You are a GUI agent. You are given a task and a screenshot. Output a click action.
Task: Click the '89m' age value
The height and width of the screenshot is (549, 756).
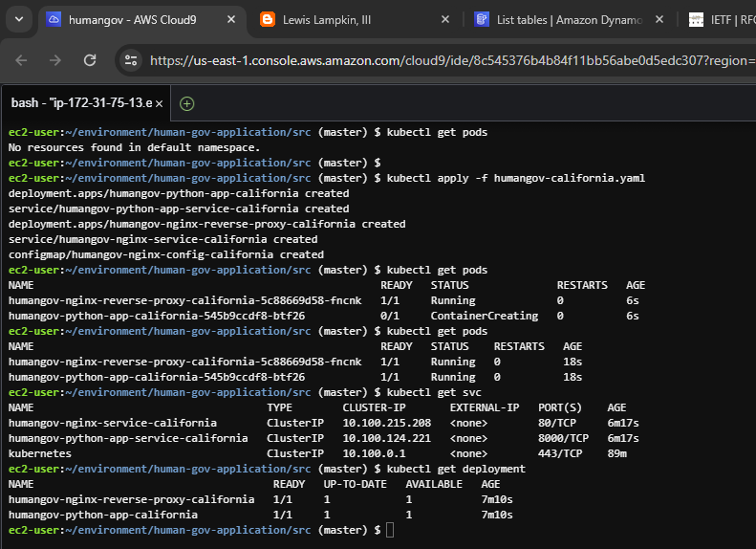[616, 454]
